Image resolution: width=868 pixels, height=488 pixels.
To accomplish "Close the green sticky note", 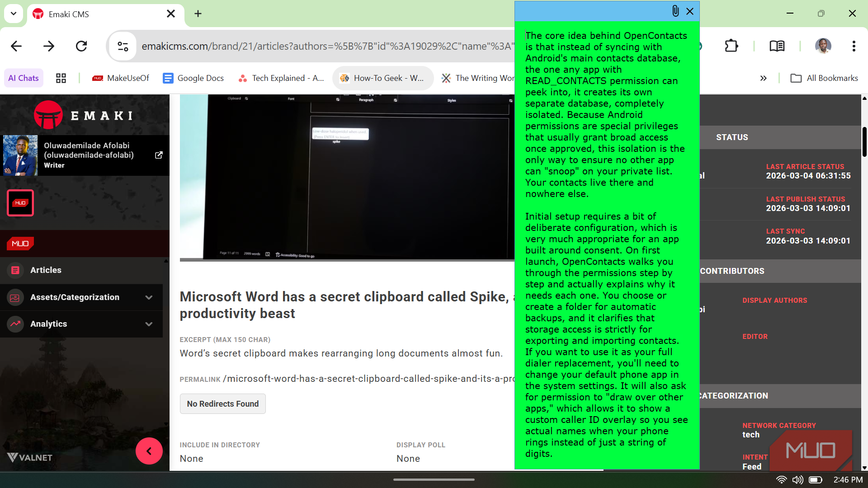I will pyautogui.click(x=690, y=11).
